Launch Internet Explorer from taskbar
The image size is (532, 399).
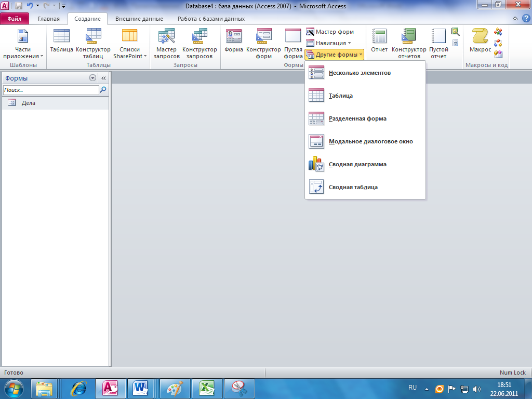78,389
